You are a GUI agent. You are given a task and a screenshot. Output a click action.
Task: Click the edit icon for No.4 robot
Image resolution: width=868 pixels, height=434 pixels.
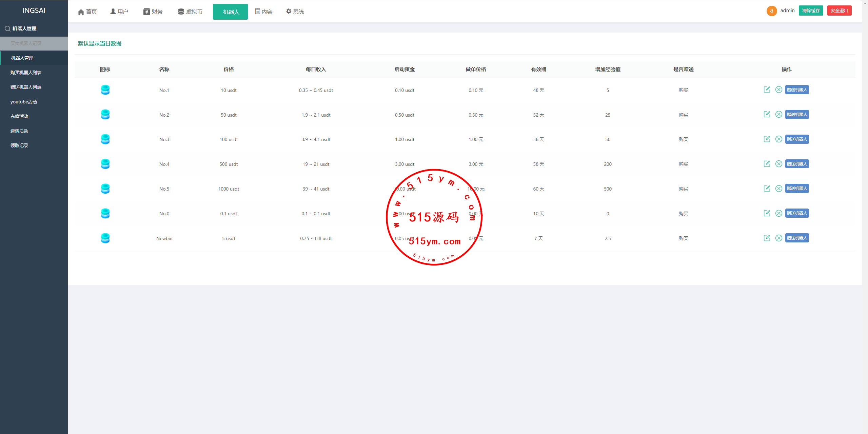coord(767,164)
